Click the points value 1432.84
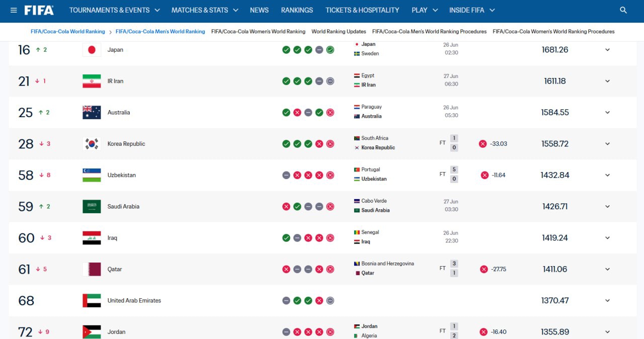The image size is (644, 339). [555, 175]
